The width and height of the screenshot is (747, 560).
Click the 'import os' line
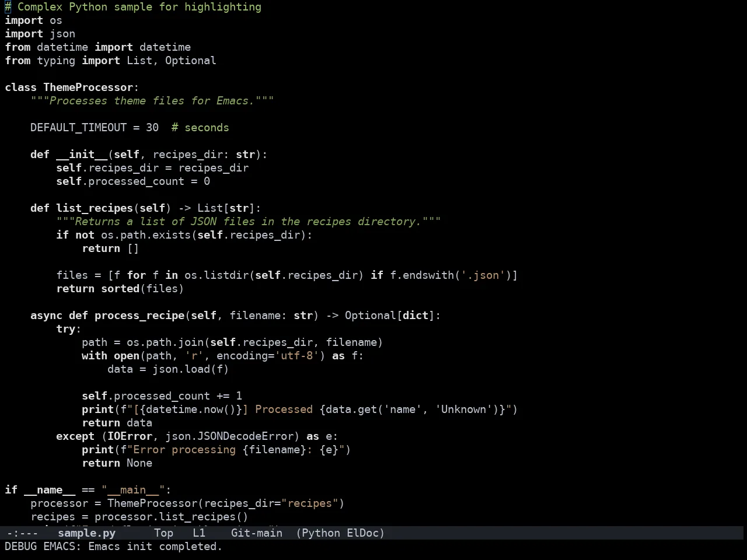(33, 20)
